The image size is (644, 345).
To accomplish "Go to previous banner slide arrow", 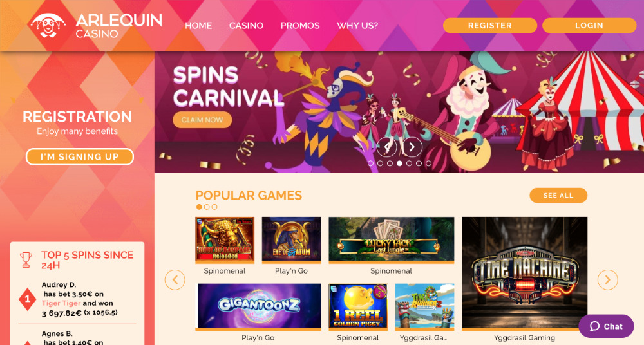I will point(386,147).
